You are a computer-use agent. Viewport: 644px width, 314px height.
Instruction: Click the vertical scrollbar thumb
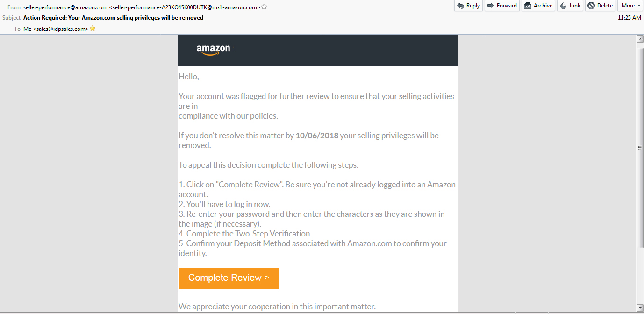(x=640, y=147)
